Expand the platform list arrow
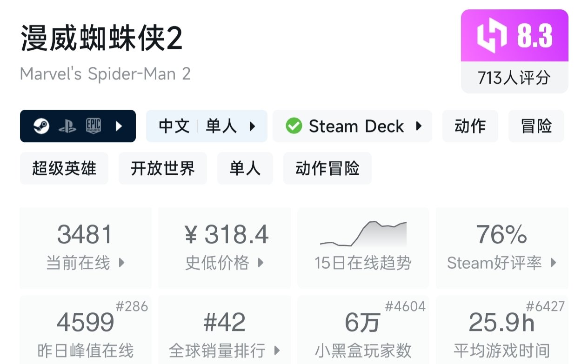 click(x=119, y=126)
